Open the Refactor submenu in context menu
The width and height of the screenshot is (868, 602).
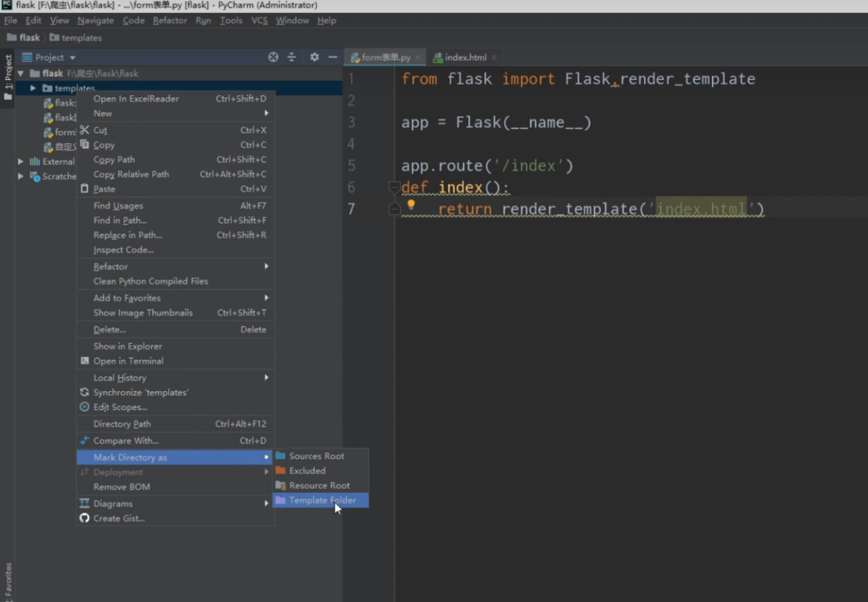point(176,266)
